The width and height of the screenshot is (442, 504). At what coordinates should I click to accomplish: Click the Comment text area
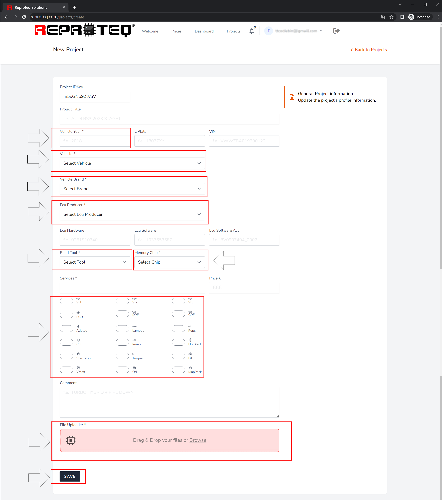pyautogui.click(x=169, y=402)
